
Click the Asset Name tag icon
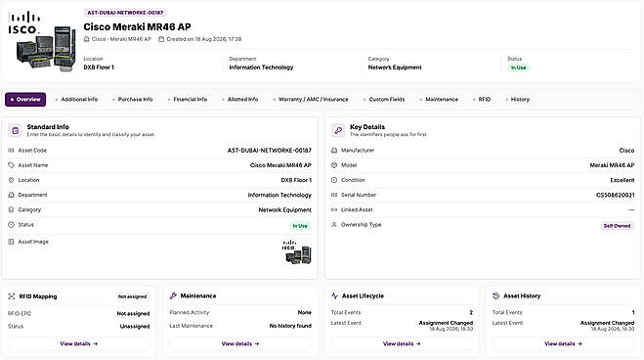tap(11, 165)
